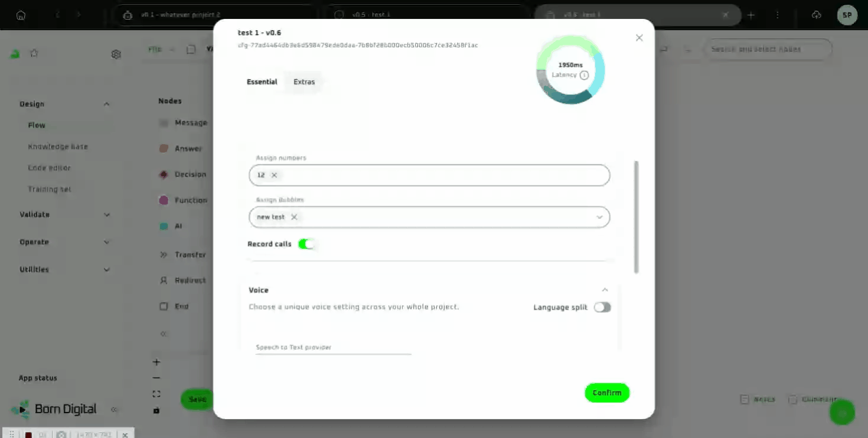
Task: Click the fit-to-screen icon
Action: click(156, 394)
